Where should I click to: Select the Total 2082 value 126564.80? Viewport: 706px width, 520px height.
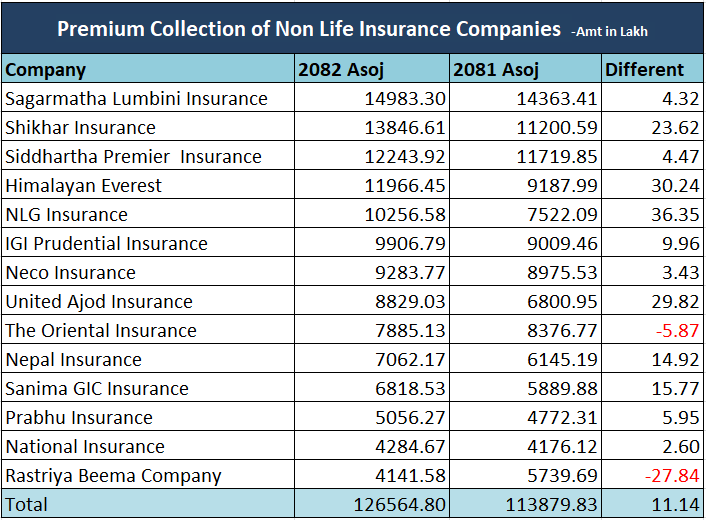tap(400, 505)
